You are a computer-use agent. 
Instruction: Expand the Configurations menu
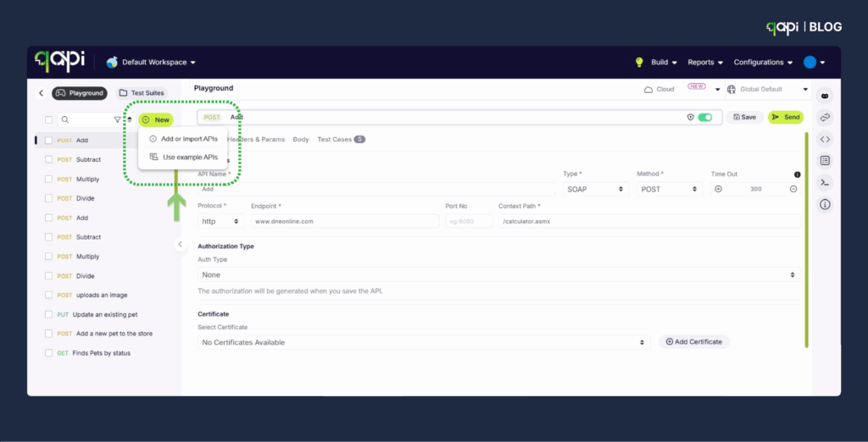point(763,63)
